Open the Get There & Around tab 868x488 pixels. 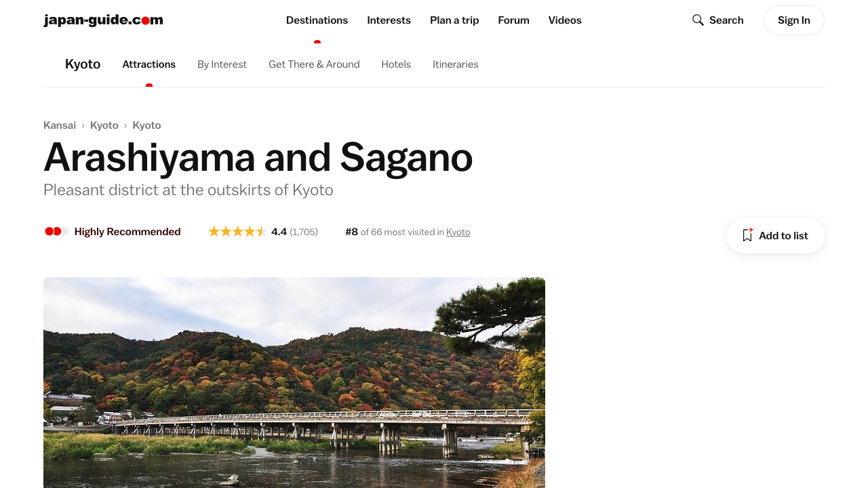[314, 64]
